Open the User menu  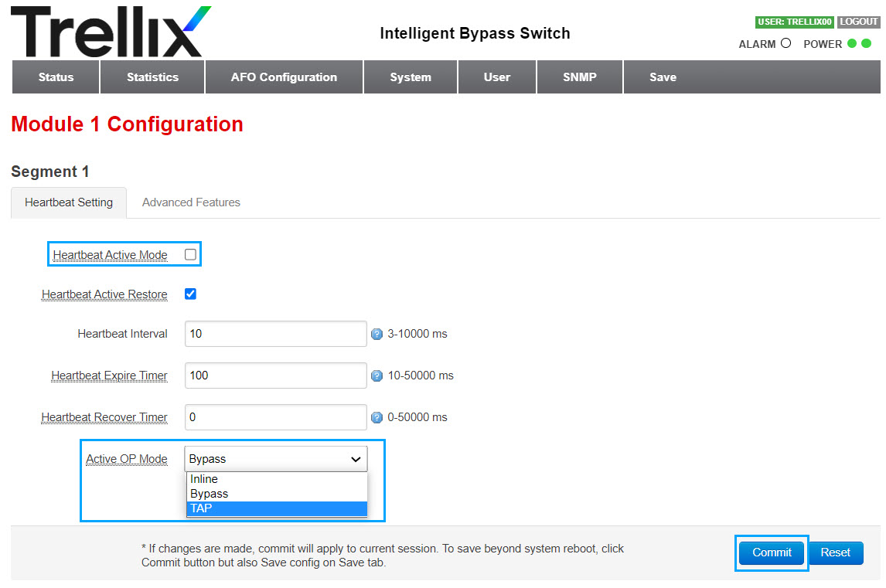pyautogui.click(x=496, y=76)
